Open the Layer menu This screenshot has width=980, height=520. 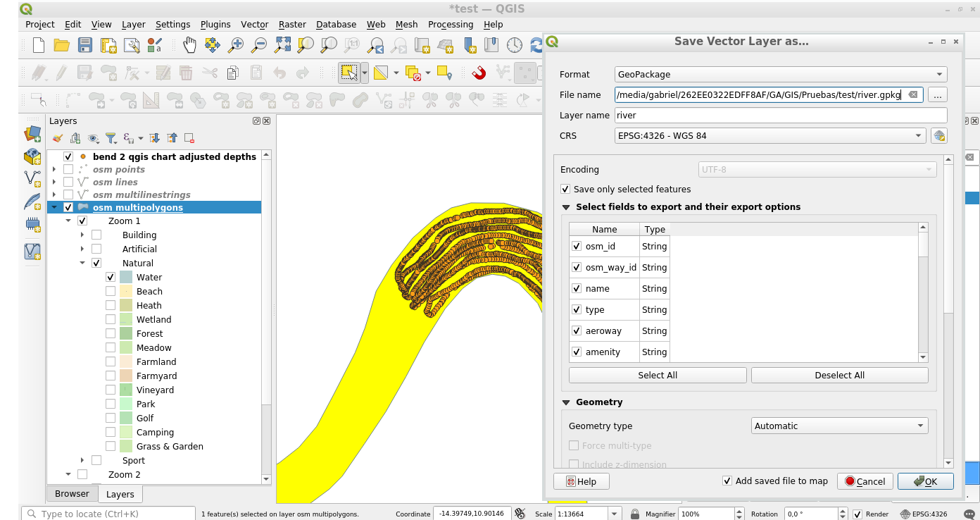coord(134,24)
